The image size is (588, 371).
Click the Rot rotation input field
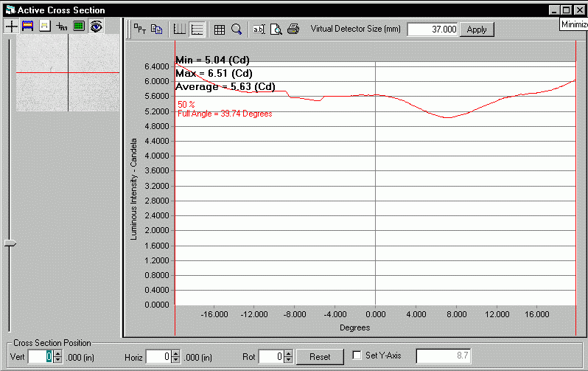point(271,357)
